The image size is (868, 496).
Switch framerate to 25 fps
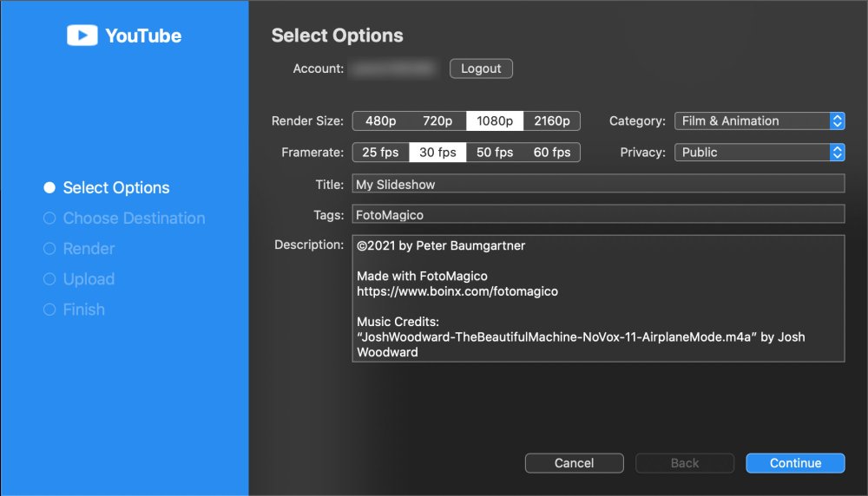[381, 153]
